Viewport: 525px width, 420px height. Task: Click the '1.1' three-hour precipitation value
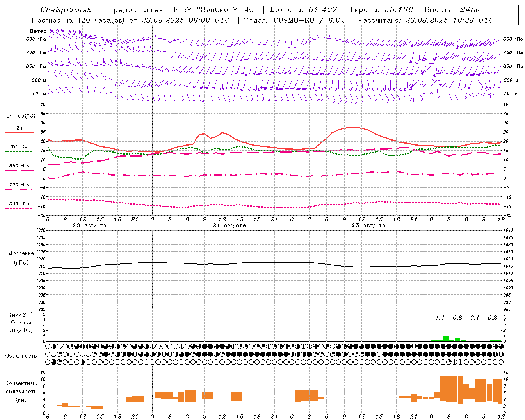tap(440, 318)
